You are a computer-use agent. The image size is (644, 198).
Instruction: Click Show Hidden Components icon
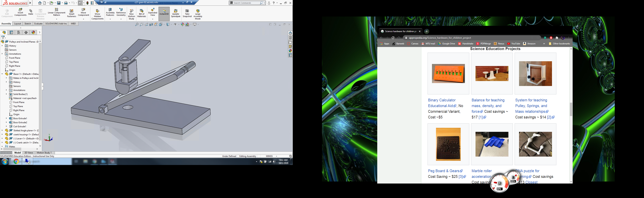[98, 11]
